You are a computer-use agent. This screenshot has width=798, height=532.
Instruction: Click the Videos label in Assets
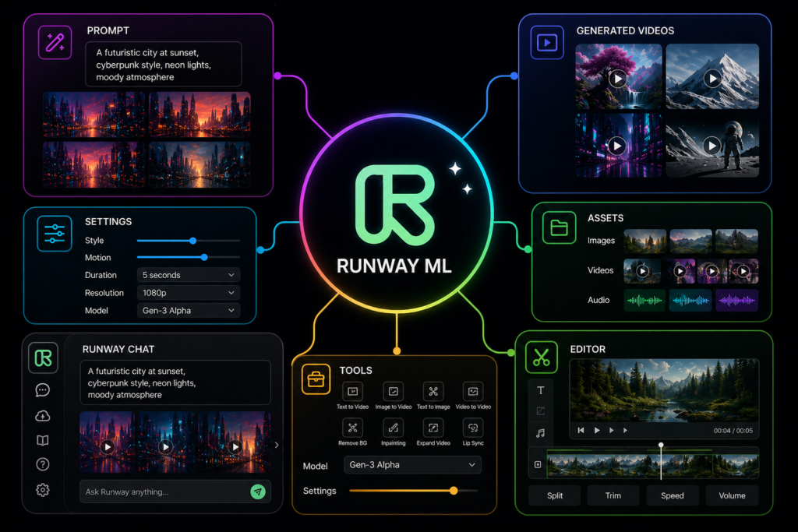[x=601, y=270]
